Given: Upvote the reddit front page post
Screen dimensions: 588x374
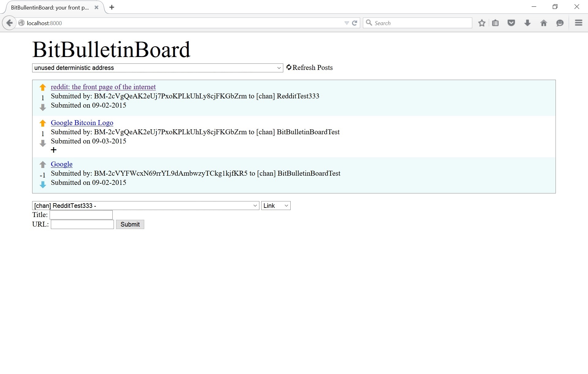Looking at the screenshot, I should (x=43, y=87).
